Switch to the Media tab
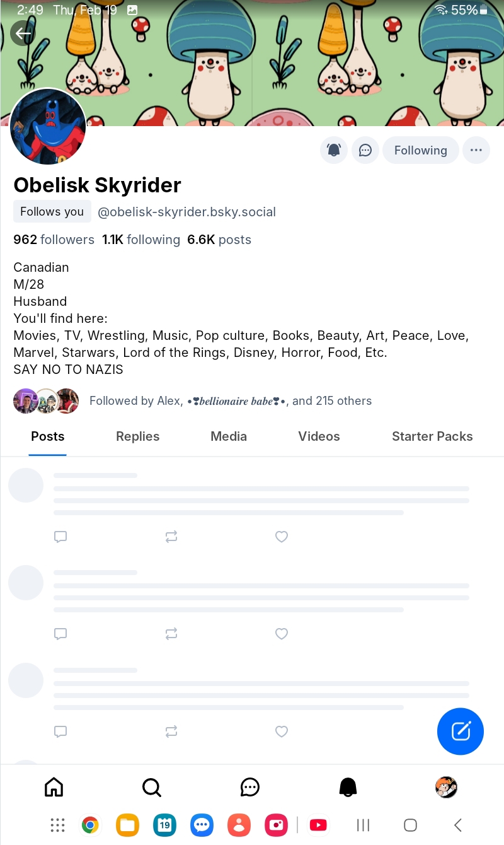 pos(229,436)
